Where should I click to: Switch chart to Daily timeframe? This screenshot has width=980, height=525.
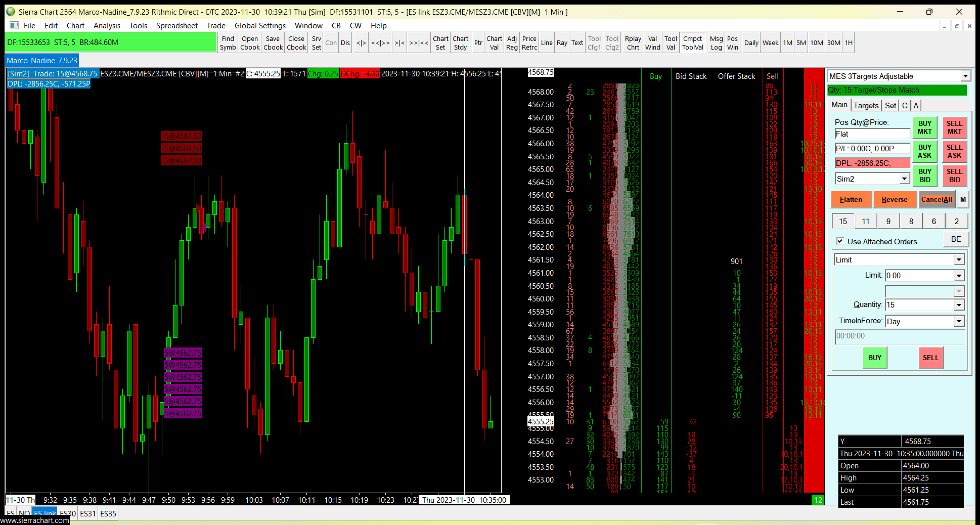[x=751, y=43]
